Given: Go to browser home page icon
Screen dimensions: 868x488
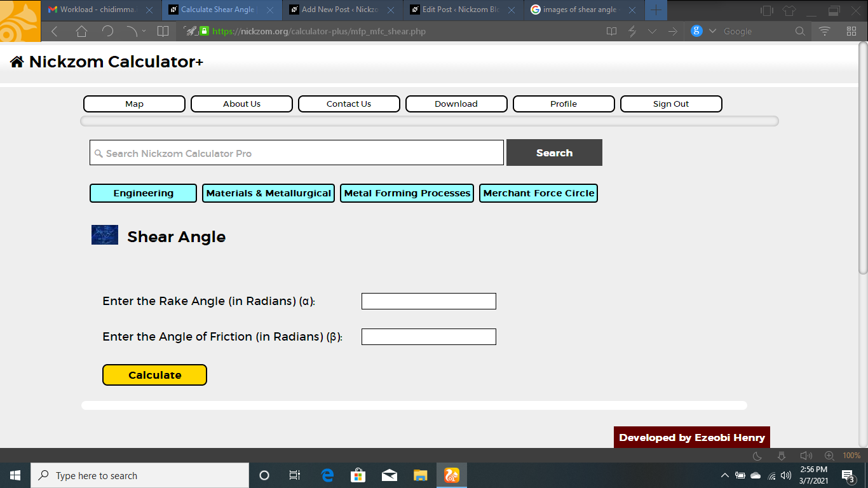Looking at the screenshot, I should [x=81, y=31].
